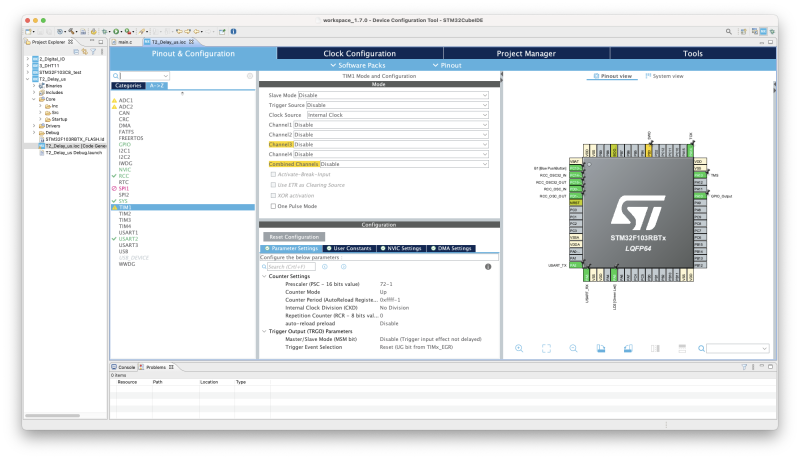The width and height of the screenshot is (800, 459).
Task: Select the DMA Settings tab
Action: [x=451, y=248]
